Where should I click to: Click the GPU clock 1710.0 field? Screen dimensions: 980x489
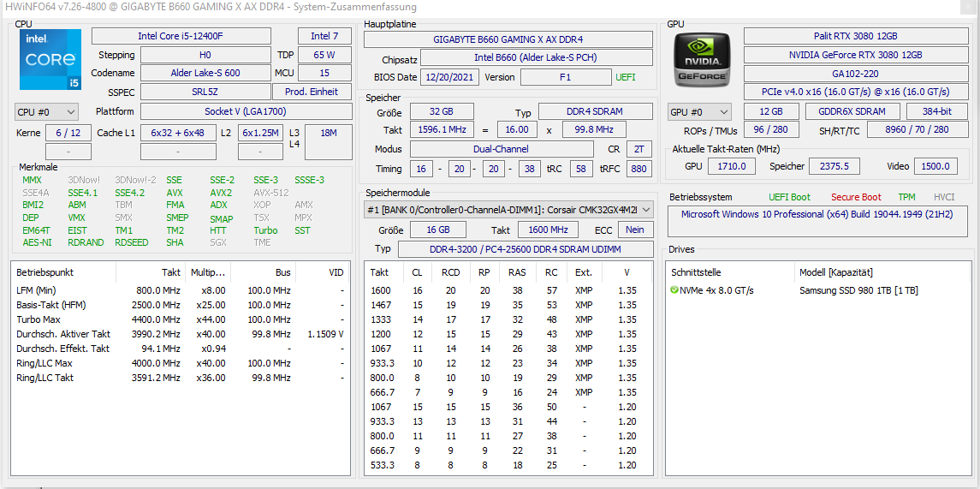point(731,166)
